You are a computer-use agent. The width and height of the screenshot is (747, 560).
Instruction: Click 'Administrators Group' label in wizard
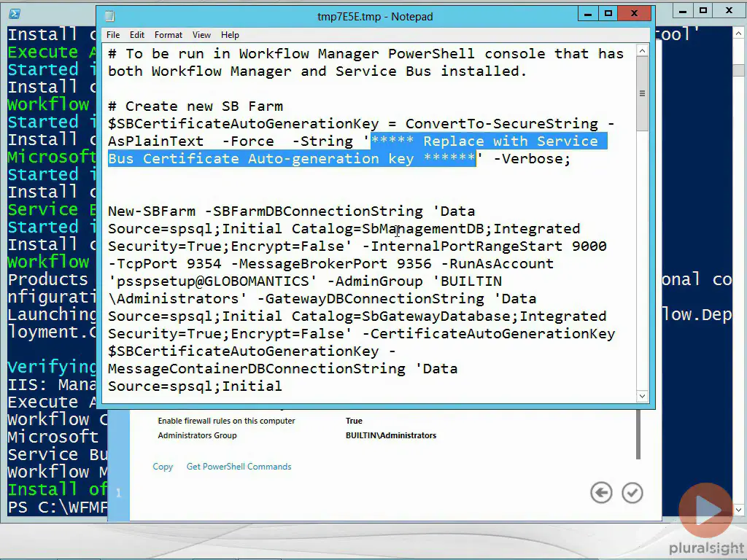tap(197, 435)
